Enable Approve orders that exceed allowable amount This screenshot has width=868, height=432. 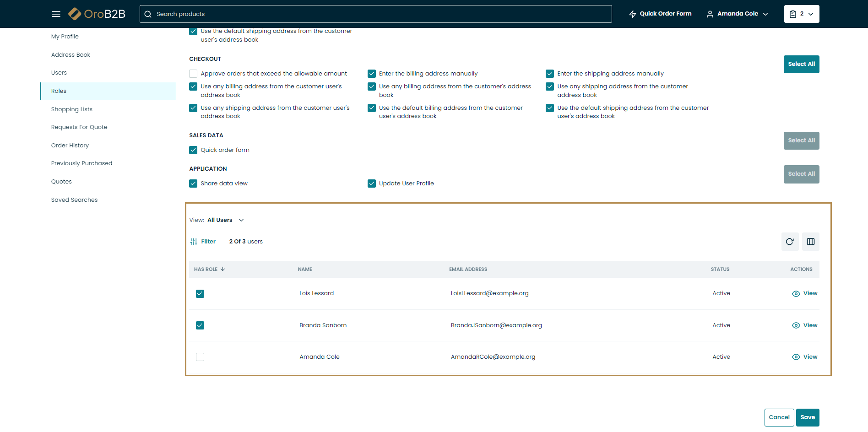pyautogui.click(x=193, y=74)
